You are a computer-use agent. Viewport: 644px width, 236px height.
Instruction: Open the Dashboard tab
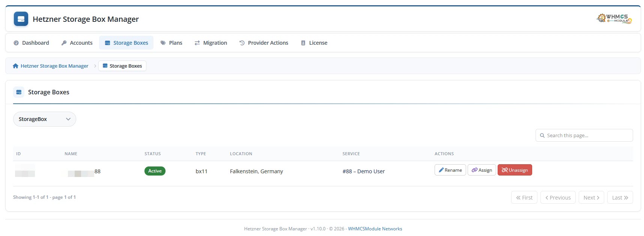[31, 43]
